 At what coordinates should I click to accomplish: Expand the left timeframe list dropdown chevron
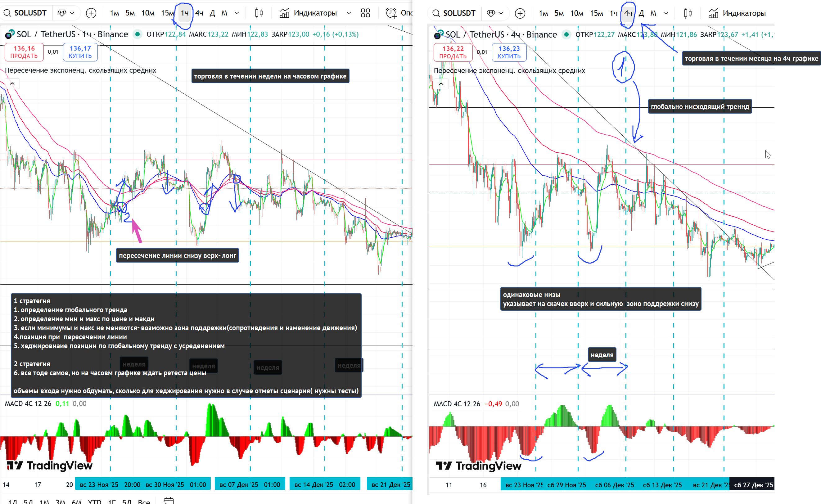[x=237, y=13]
